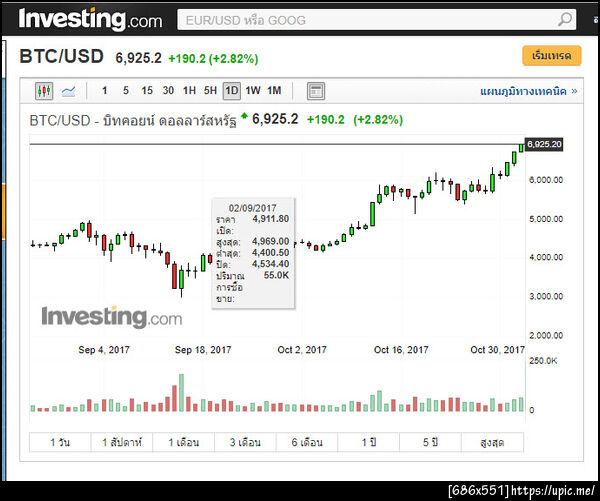
Task: Select the 1D interval
Action: click(232, 91)
